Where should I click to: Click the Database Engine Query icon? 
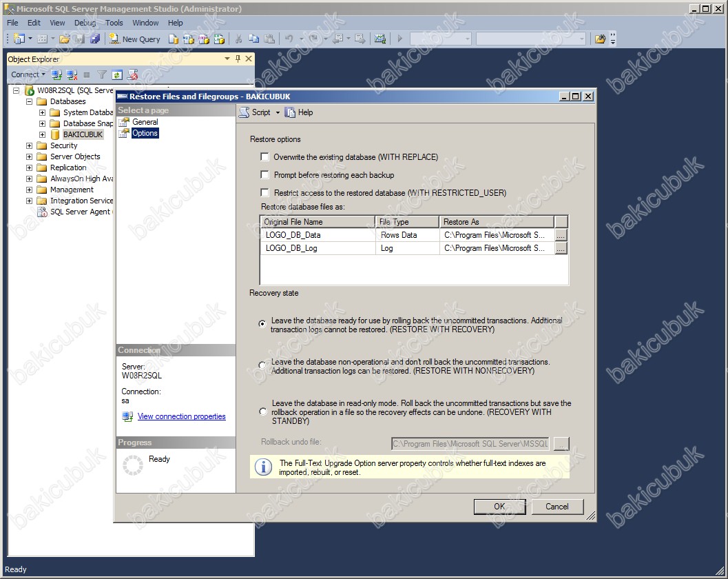click(173, 39)
